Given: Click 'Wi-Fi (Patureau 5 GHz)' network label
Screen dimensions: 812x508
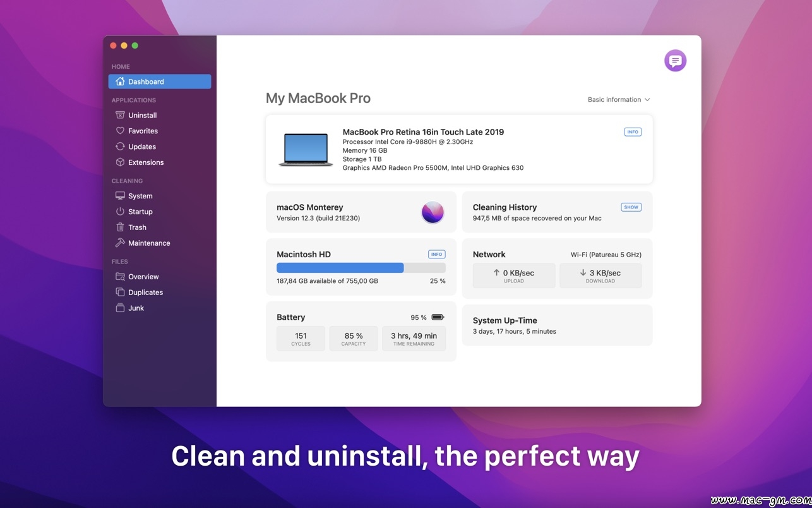Looking at the screenshot, I should [606, 255].
